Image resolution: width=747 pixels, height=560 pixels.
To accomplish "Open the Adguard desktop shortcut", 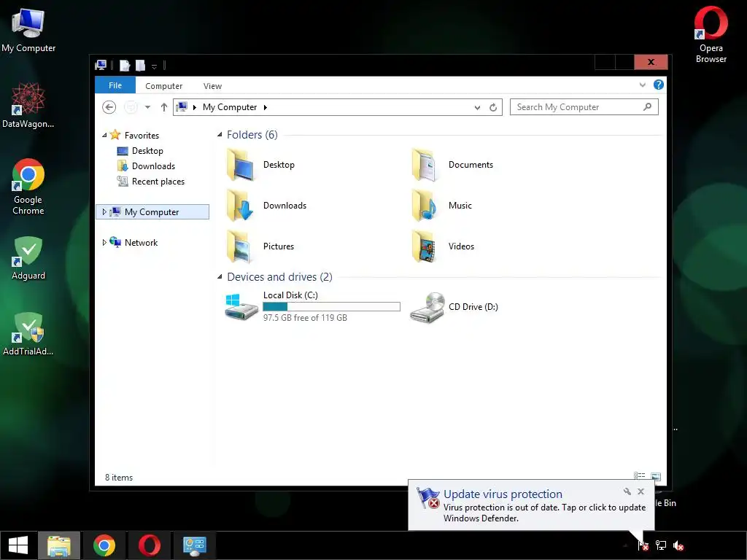I will 28,258.
